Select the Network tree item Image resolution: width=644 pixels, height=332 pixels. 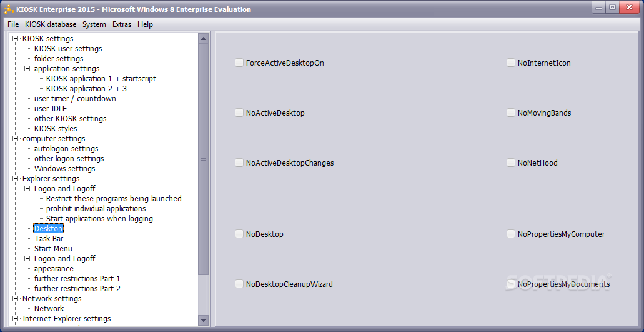49,309
